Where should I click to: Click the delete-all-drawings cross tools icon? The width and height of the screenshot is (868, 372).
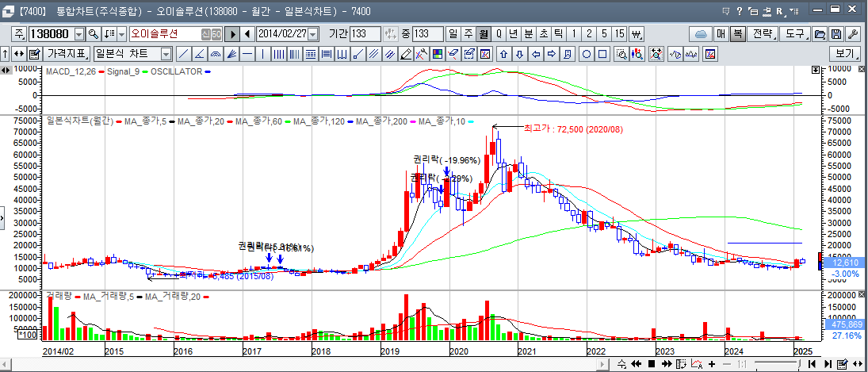[x=421, y=54]
